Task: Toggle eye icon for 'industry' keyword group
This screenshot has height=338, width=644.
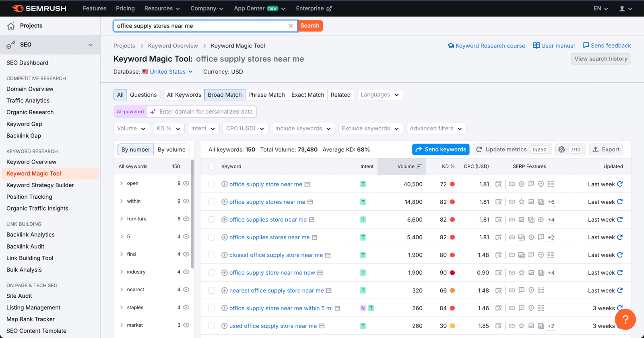Action: click(x=186, y=272)
